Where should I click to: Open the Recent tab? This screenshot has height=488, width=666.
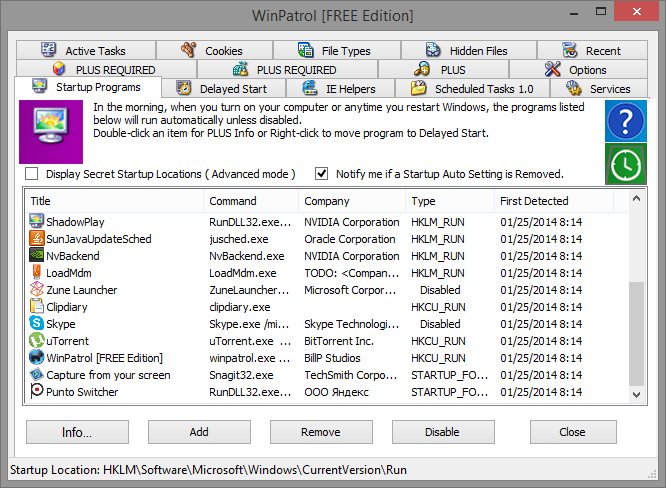592,50
